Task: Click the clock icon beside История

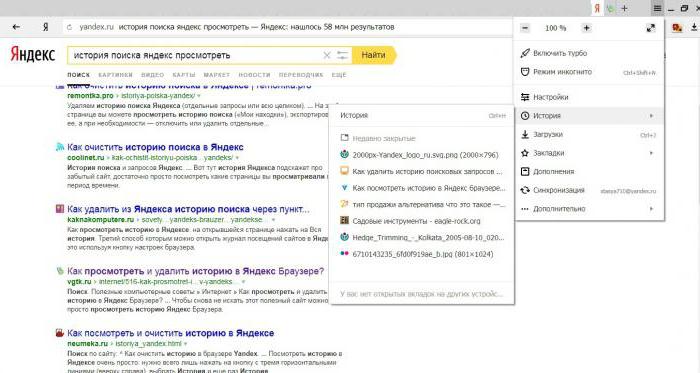Action: 525,116
